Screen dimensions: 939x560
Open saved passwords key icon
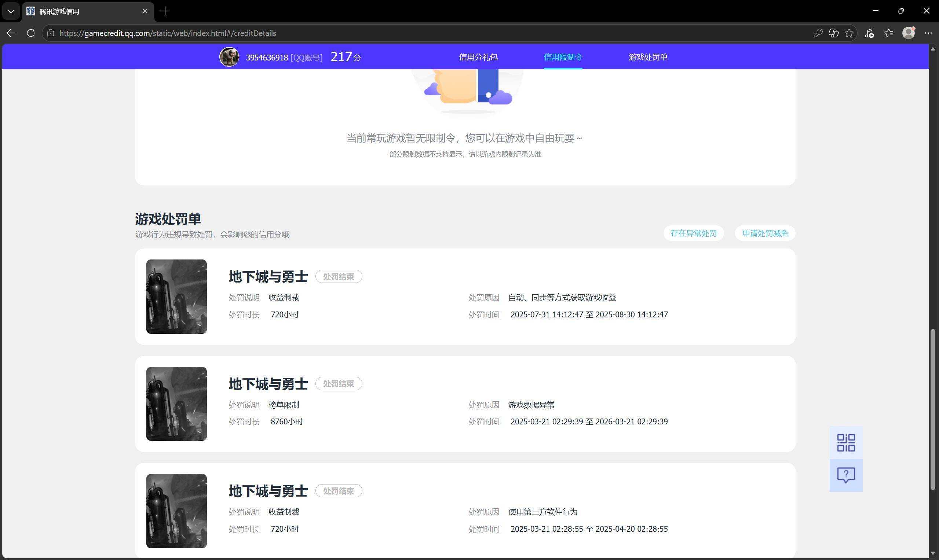[x=818, y=33]
